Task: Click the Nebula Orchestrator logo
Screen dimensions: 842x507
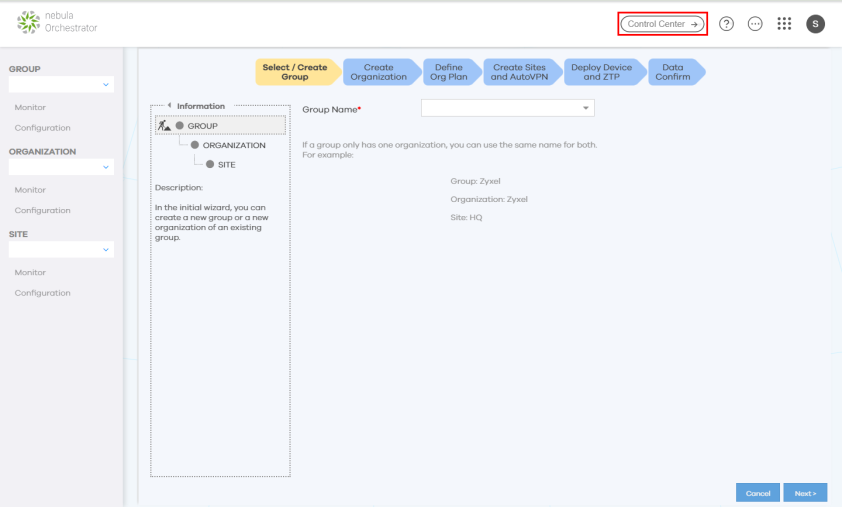Action: (x=58, y=22)
